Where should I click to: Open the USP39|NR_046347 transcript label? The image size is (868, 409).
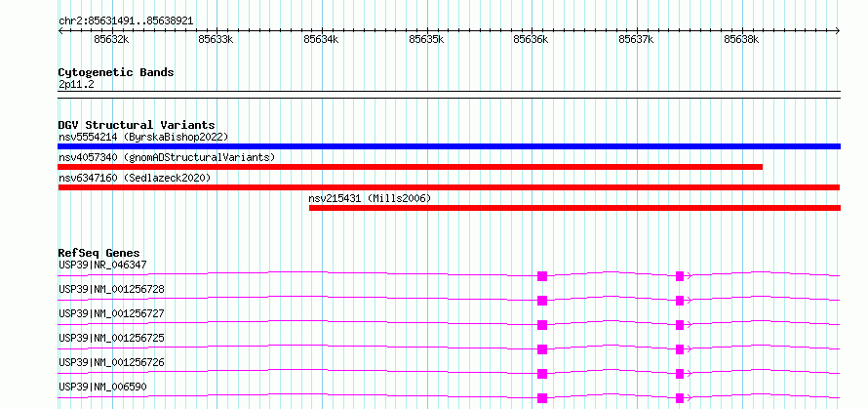coord(102,265)
